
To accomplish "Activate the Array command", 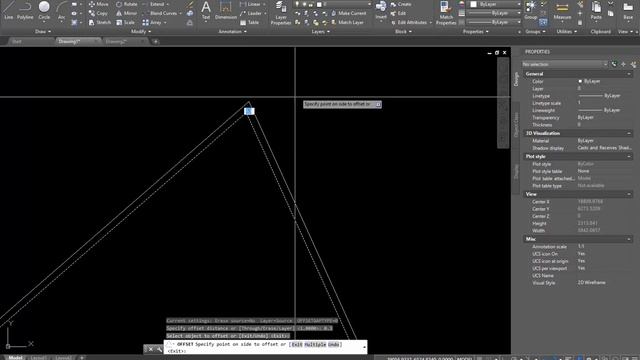I will [x=152, y=22].
